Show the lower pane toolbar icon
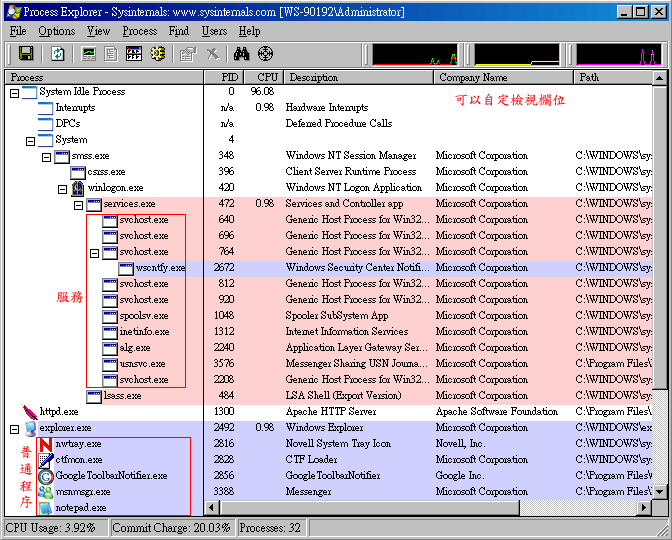Image resolution: width=672 pixels, height=540 pixels. (134, 54)
